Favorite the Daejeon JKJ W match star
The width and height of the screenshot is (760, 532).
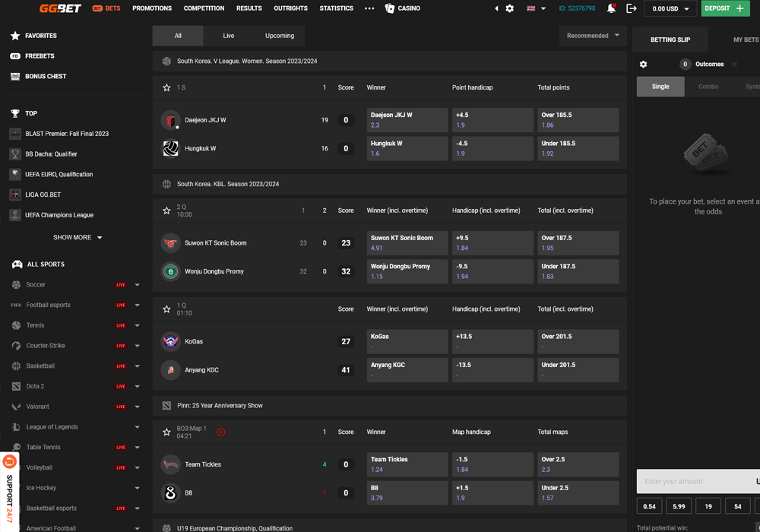(167, 87)
